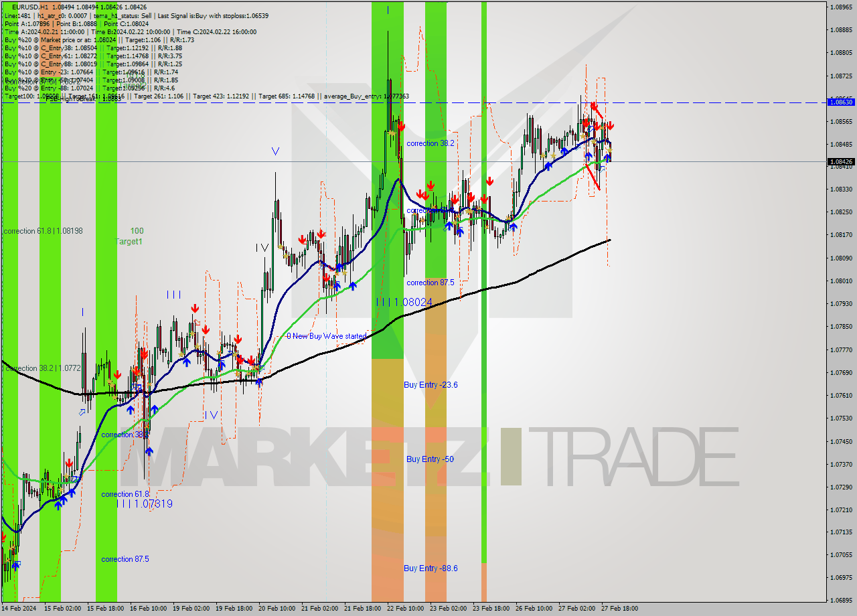The height and width of the screenshot is (616, 857).
Task: Click the 1.07135 price axis label
Action: 841,532
